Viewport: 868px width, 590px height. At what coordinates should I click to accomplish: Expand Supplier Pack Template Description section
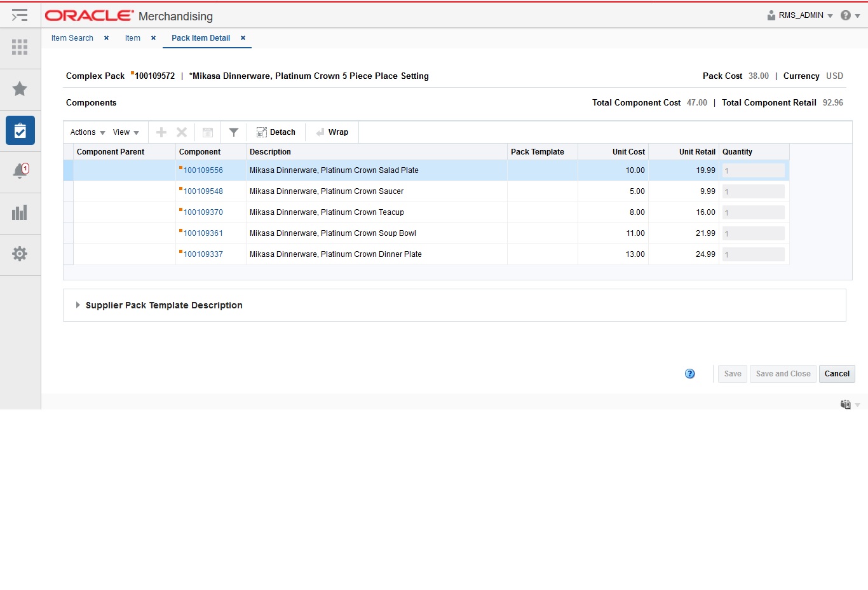(x=78, y=305)
